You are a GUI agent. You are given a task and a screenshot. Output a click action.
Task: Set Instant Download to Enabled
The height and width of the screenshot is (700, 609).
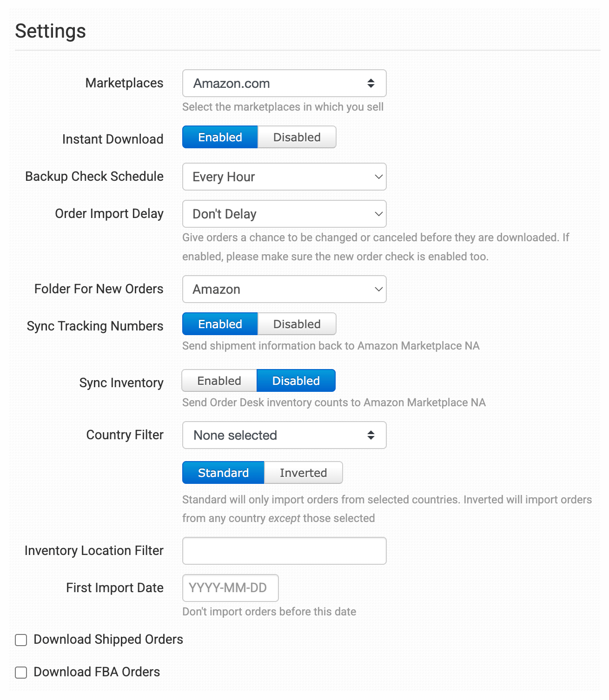tap(220, 137)
